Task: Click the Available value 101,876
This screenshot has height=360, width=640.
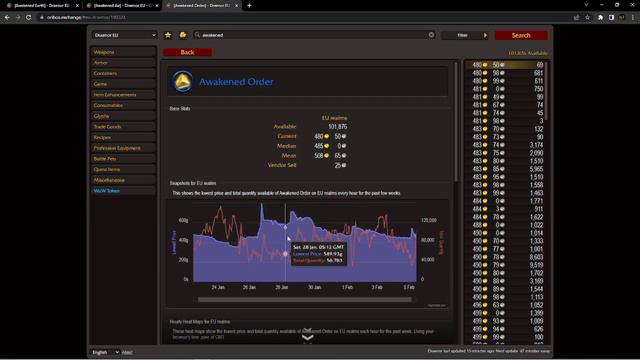Action: click(x=338, y=127)
